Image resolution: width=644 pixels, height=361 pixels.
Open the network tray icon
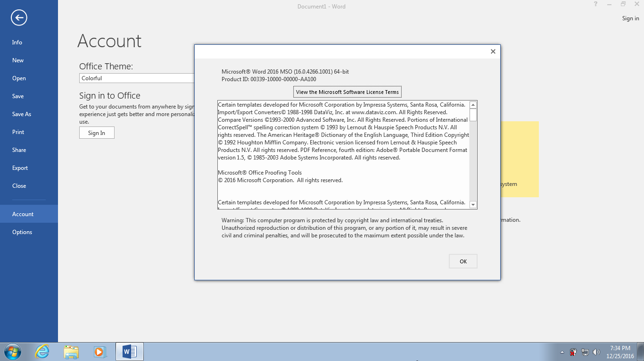tap(585, 352)
